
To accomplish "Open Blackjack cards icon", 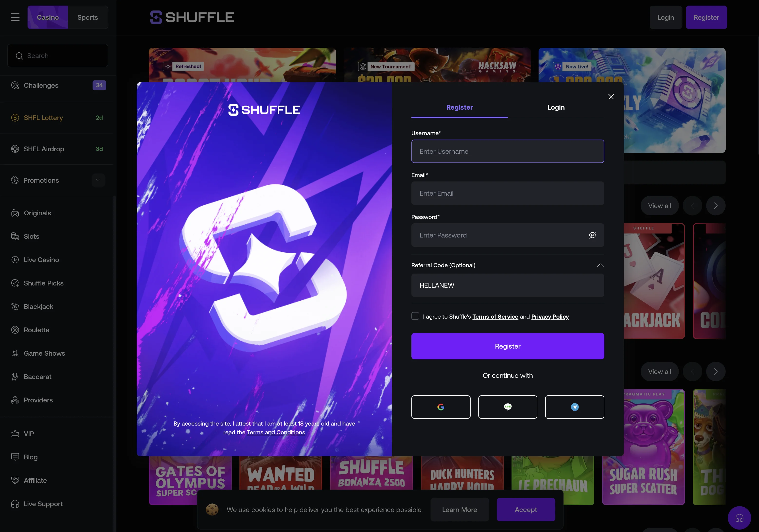I will [15, 306].
